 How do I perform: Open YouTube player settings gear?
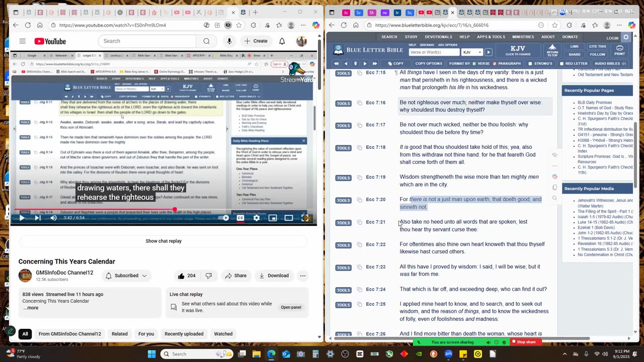coord(257,218)
